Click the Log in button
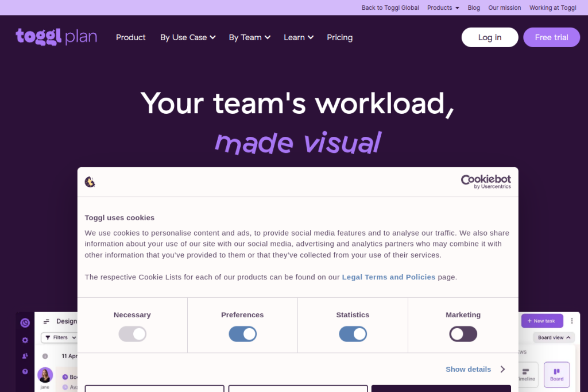 click(490, 37)
